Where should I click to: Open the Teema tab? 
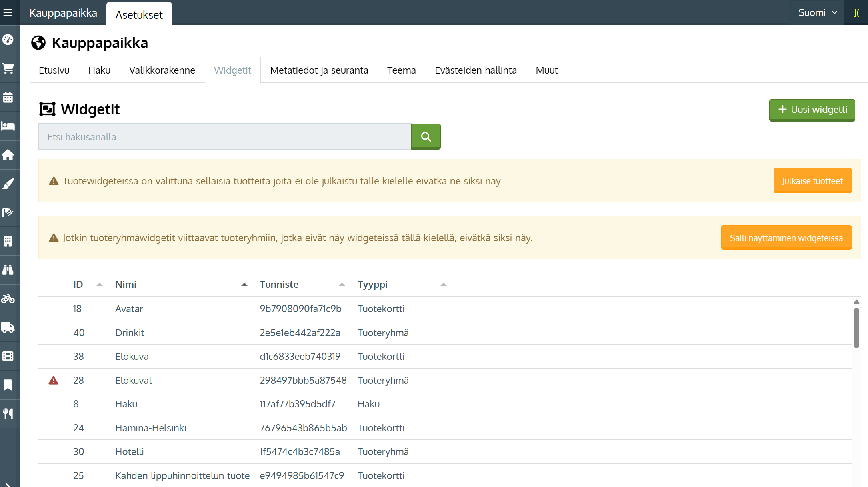coord(402,70)
